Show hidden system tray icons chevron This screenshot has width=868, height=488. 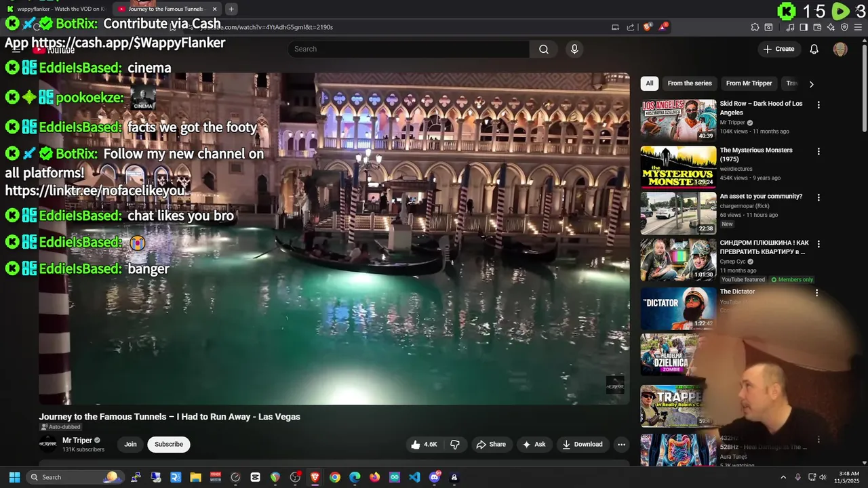tap(783, 477)
